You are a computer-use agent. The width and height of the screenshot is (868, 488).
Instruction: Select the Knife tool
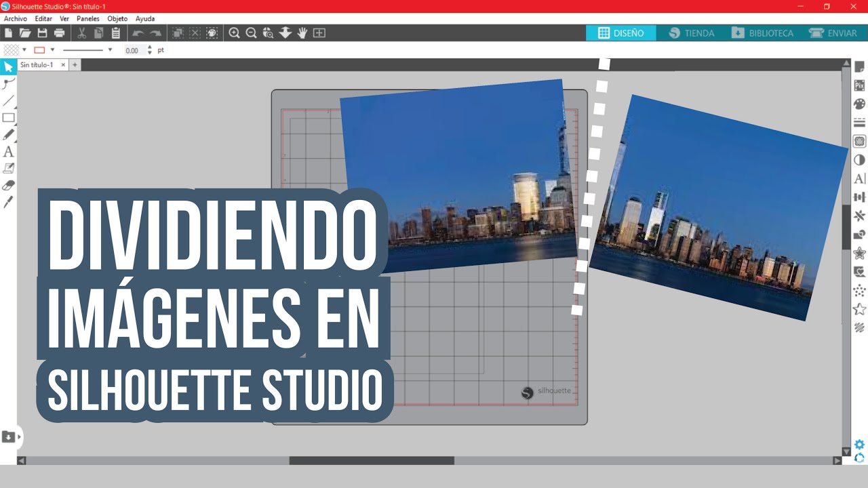pos(8,202)
